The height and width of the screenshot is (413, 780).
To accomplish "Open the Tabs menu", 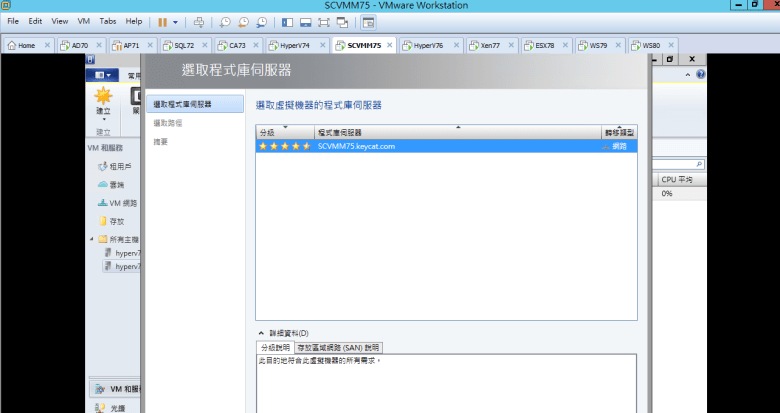I will pyautogui.click(x=108, y=21).
